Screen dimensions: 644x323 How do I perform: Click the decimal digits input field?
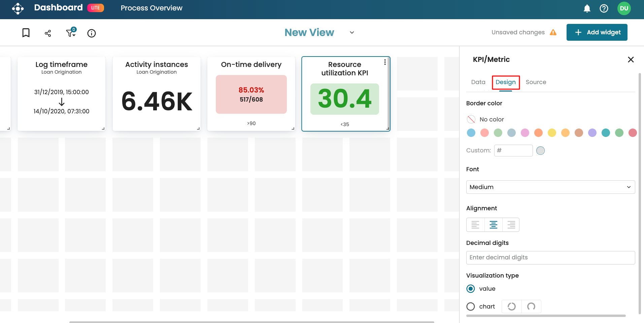point(550,258)
